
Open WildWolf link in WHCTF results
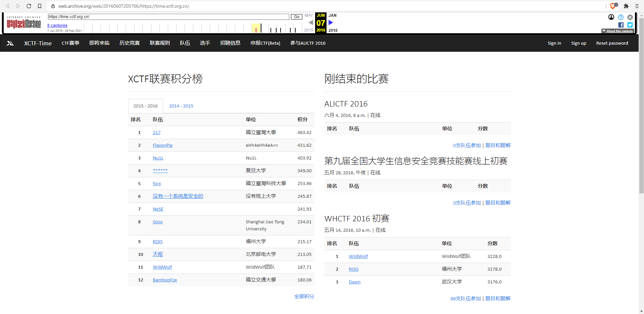click(x=358, y=256)
